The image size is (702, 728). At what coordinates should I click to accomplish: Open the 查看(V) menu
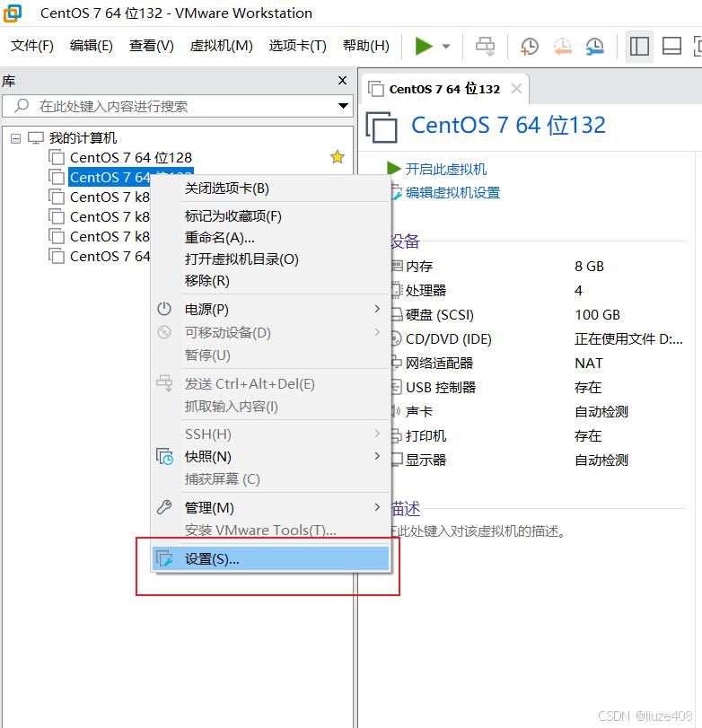pyautogui.click(x=152, y=46)
